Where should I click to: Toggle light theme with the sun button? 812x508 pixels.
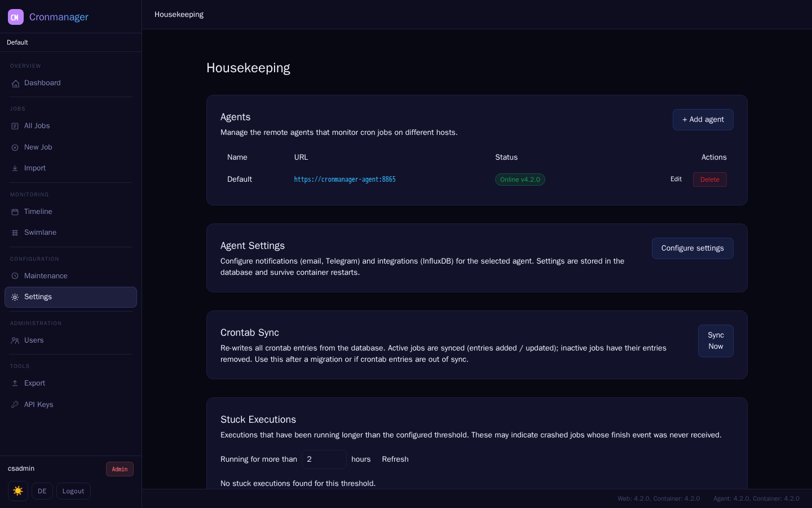pyautogui.click(x=18, y=491)
